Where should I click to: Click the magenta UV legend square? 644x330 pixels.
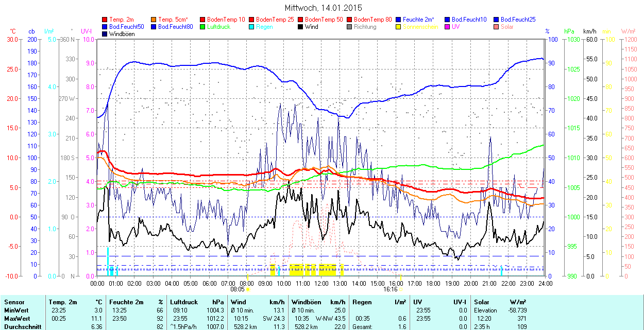(448, 27)
